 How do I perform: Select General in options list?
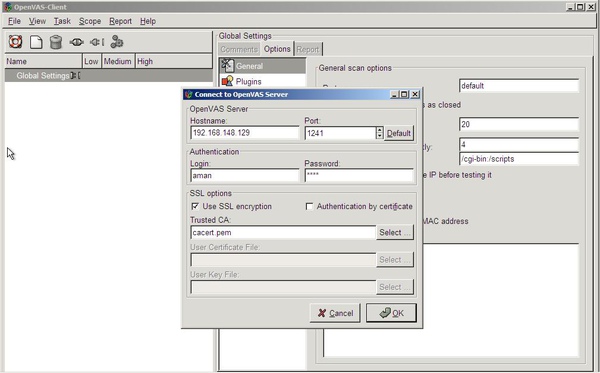[x=262, y=66]
